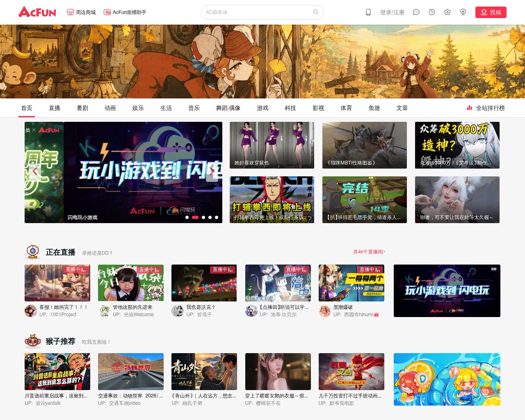Open the AcFun面捕助手 link
The image size is (525, 420).
coord(125,12)
